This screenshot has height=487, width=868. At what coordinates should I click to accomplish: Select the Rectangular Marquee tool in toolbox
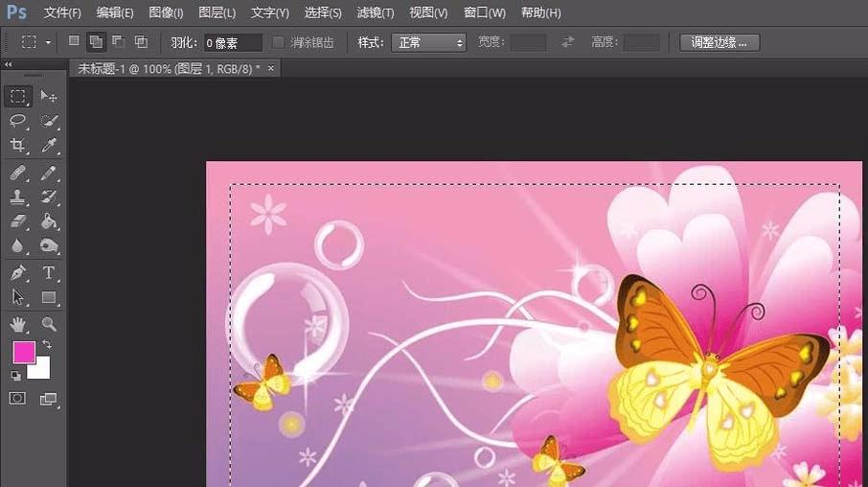[x=17, y=97]
